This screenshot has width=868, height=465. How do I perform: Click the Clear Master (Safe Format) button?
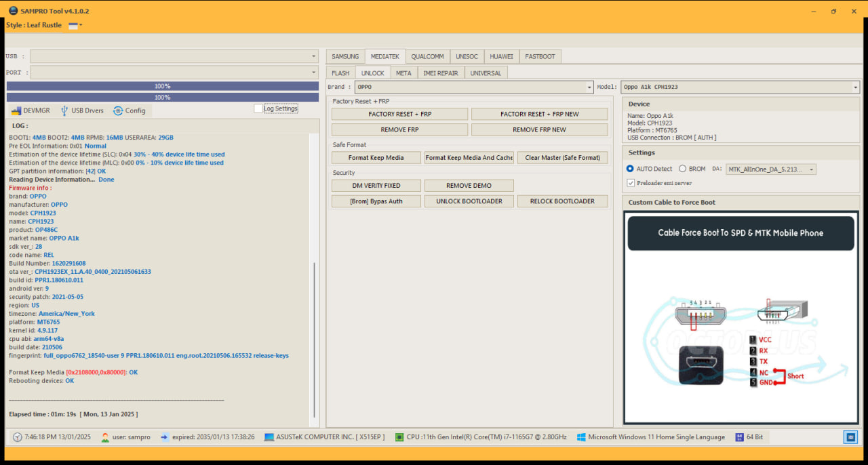tap(563, 157)
